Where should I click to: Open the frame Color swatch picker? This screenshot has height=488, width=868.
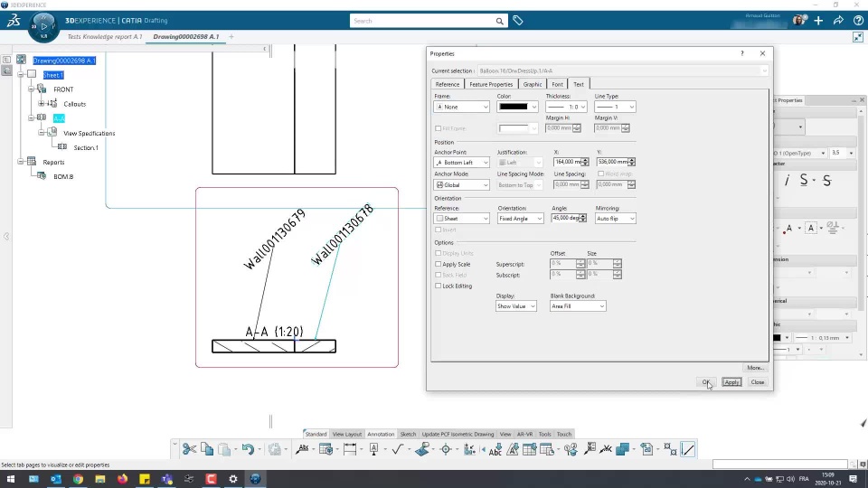pyautogui.click(x=517, y=107)
